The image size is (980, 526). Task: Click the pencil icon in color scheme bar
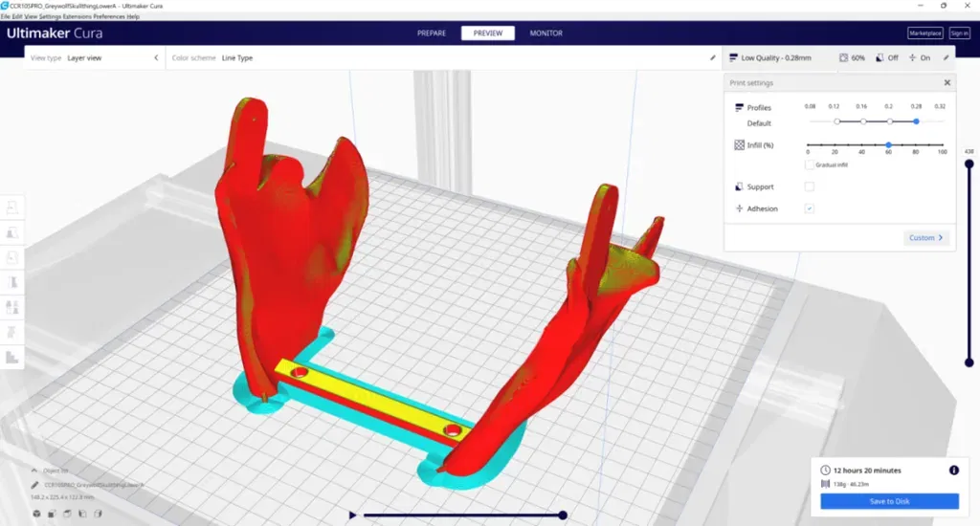[x=712, y=57]
